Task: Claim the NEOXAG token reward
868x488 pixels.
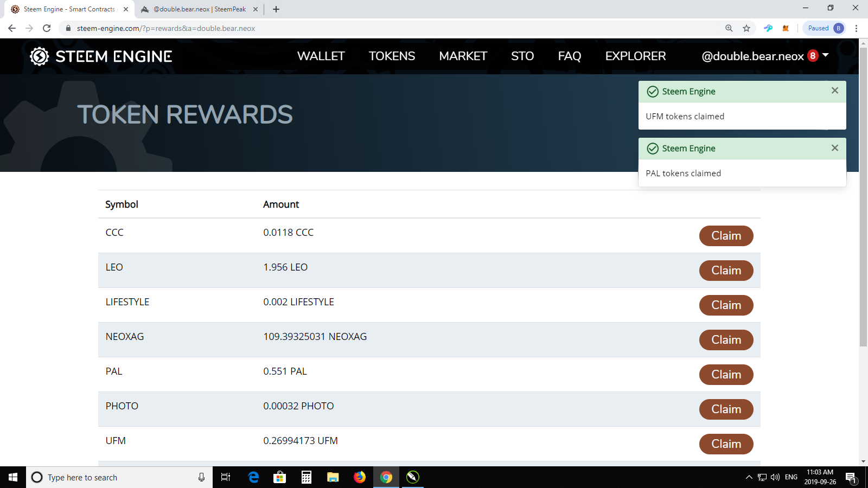Action: 726,340
